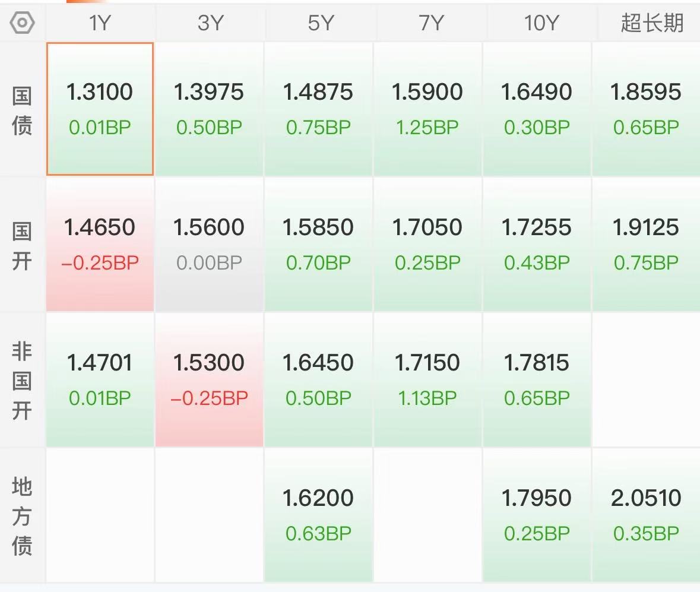The image size is (700, 592).
Task: Select the 3Y column header
Action: coord(209,23)
